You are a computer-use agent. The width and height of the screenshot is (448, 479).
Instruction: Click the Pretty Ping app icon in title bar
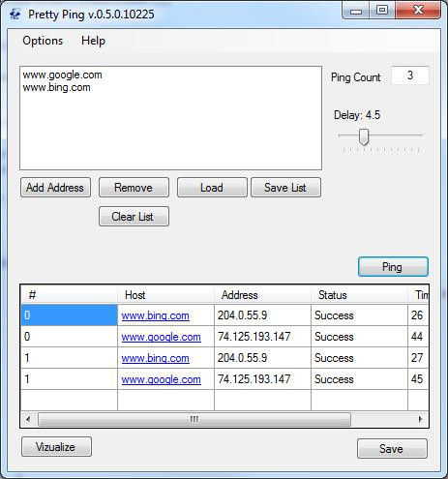click(x=15, y=15)
